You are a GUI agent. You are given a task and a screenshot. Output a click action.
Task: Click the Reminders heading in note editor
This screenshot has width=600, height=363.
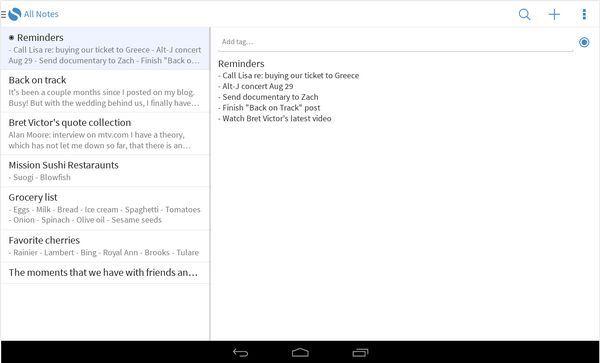click(241, 63)
